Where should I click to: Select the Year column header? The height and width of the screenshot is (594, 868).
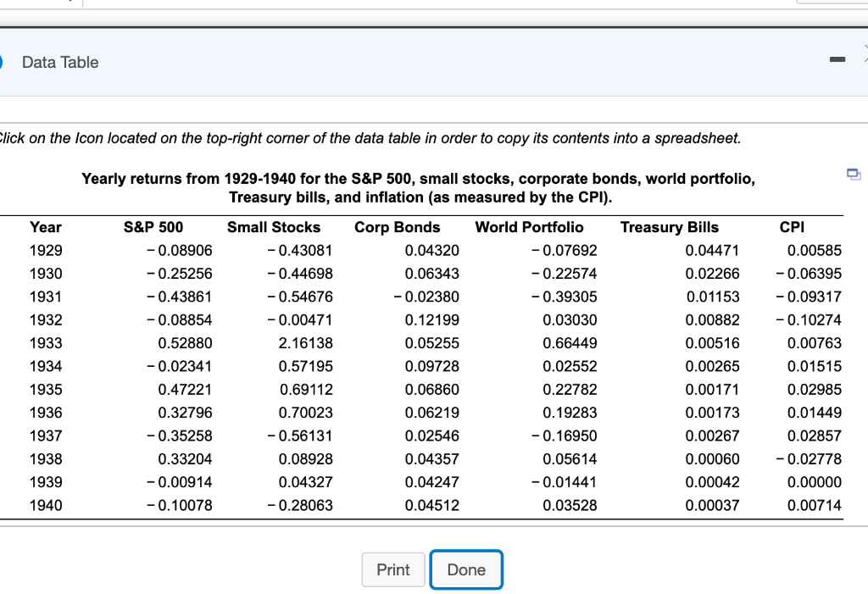[46, 227]
